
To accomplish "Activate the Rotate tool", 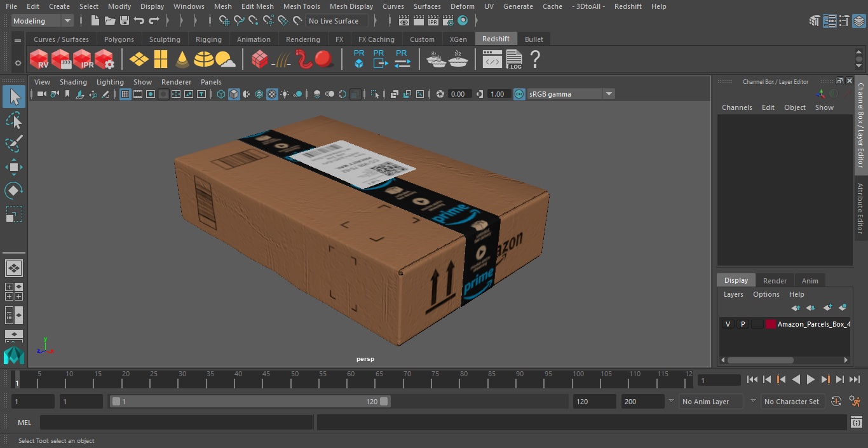I will click(14, 191).
